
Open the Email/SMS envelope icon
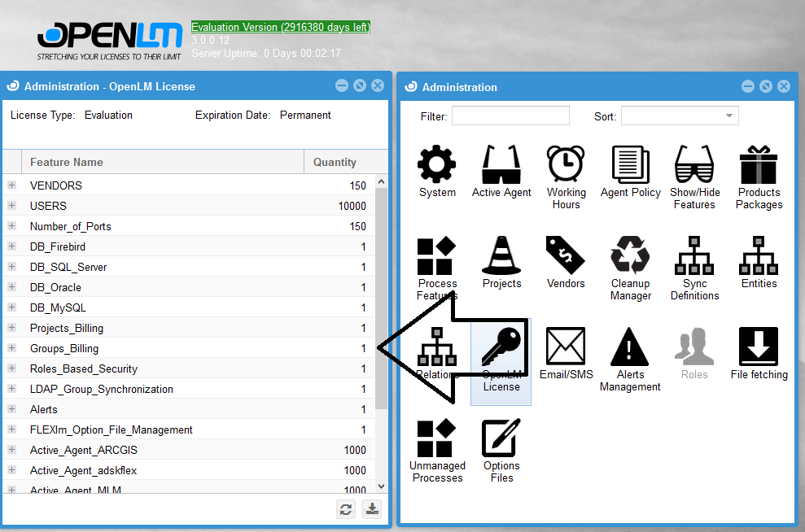click(566, 347)
